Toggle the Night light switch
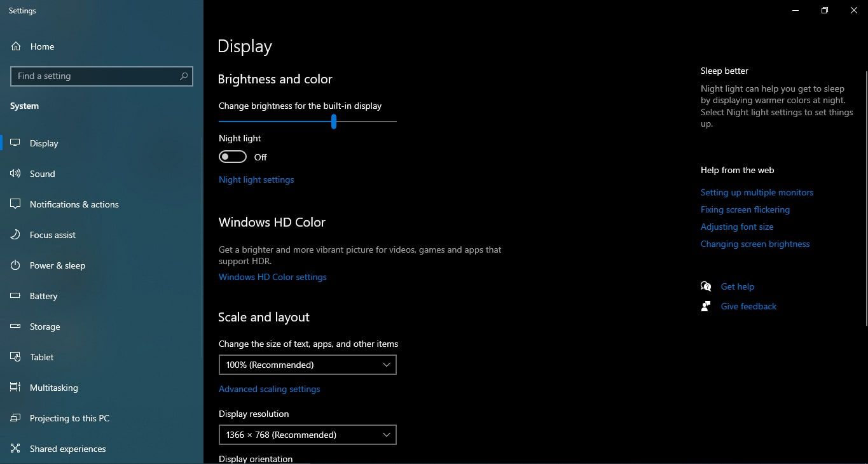The width and height of the screenshot is (868, 464). pos(233,157)
